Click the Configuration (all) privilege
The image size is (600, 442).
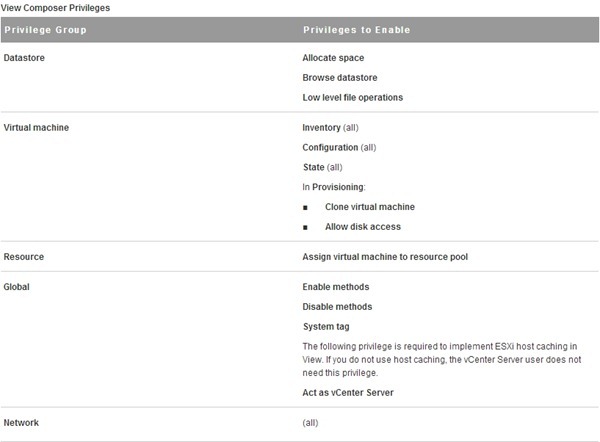339,147
